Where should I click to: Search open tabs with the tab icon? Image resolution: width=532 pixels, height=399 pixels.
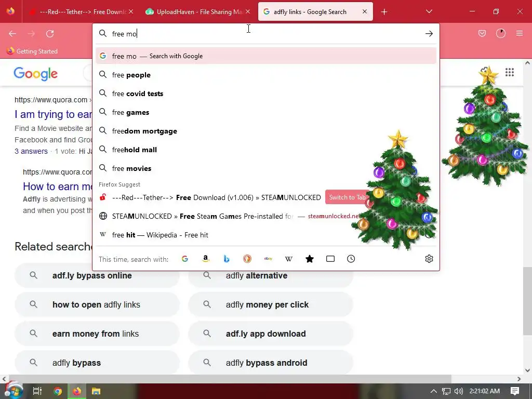coord(330,259)
